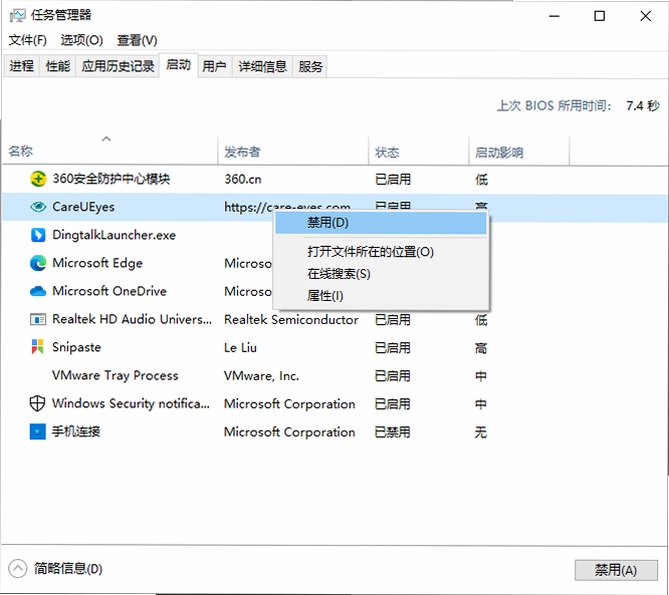Select the 启动 tab
The height and width of the screenshot is (595, 669).
coord(178,65)
